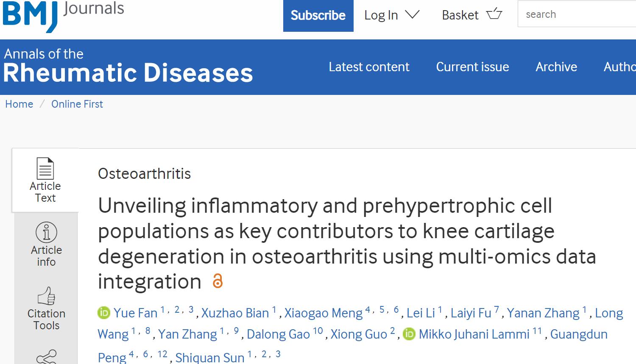
Task: Open the Current issue menu
Action: click(472, 67)
